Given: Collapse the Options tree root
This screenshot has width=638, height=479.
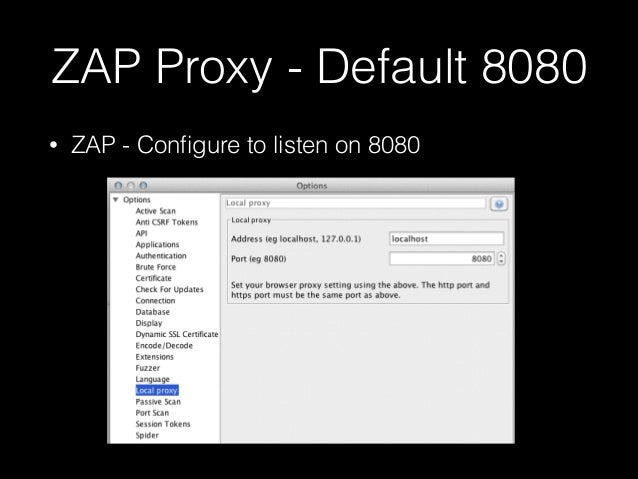Looking at the screenshot, I should [x=116, y=200].
